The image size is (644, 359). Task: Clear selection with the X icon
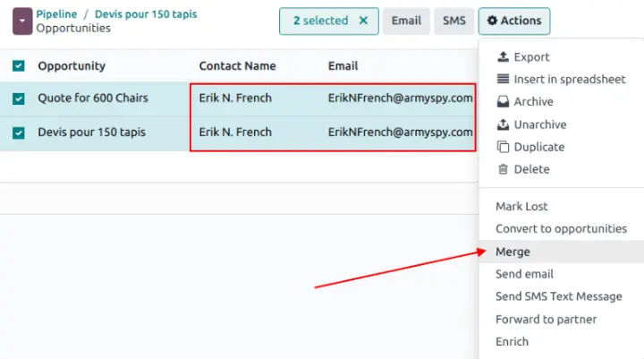click(362, 21)
